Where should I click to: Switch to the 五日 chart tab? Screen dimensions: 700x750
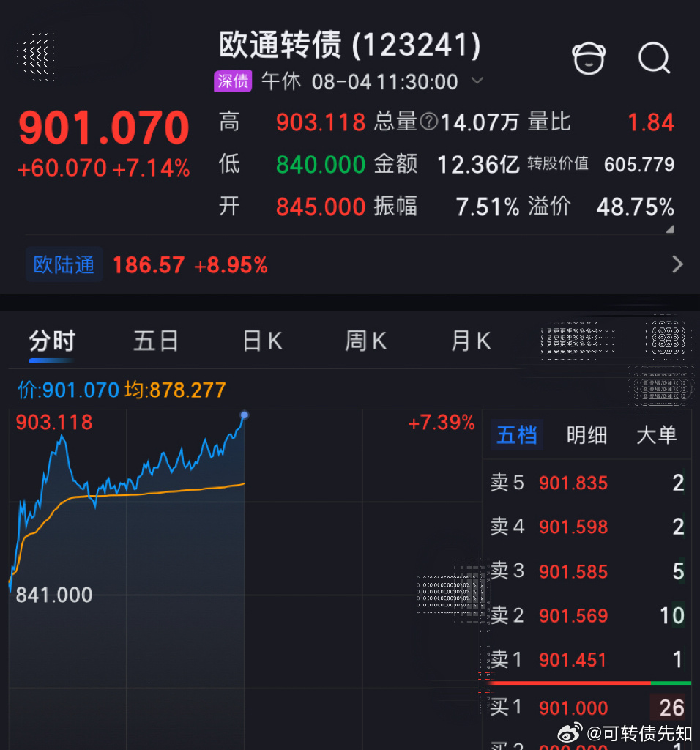tap(156, 341)
